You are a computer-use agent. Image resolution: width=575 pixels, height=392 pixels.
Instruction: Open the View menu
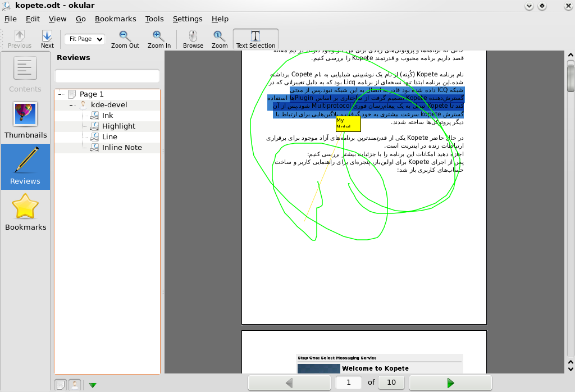(x=58, y=19)
